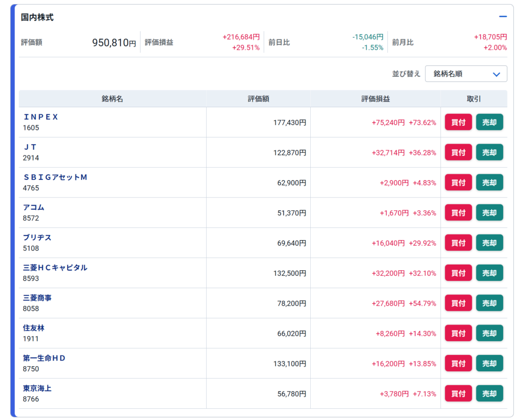Click the 買付 button for INPEX
The height and width of the screenshot is (420, 520).
[458, 122]
